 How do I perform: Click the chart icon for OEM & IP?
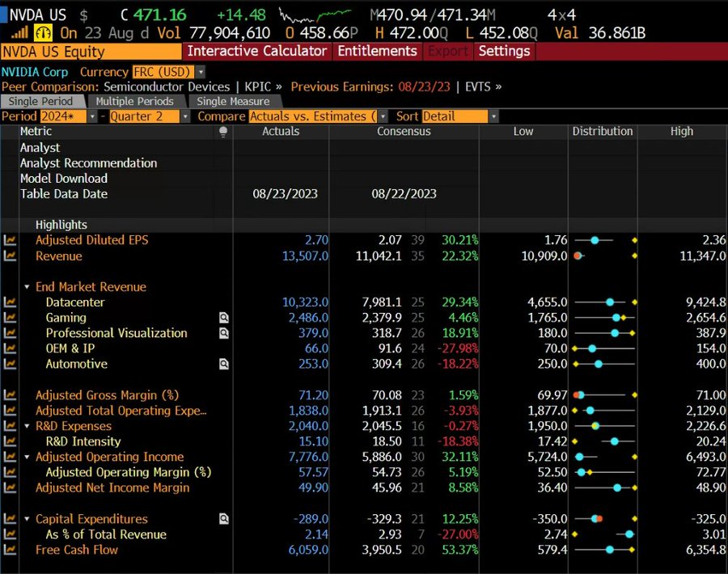pyautogui.click(x=9, y=348)
